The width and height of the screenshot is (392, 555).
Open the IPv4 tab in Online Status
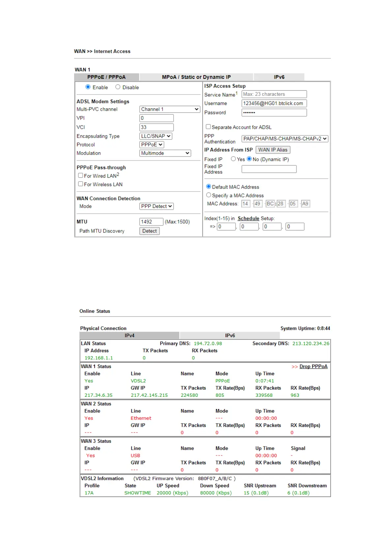[x=129, y=336]
